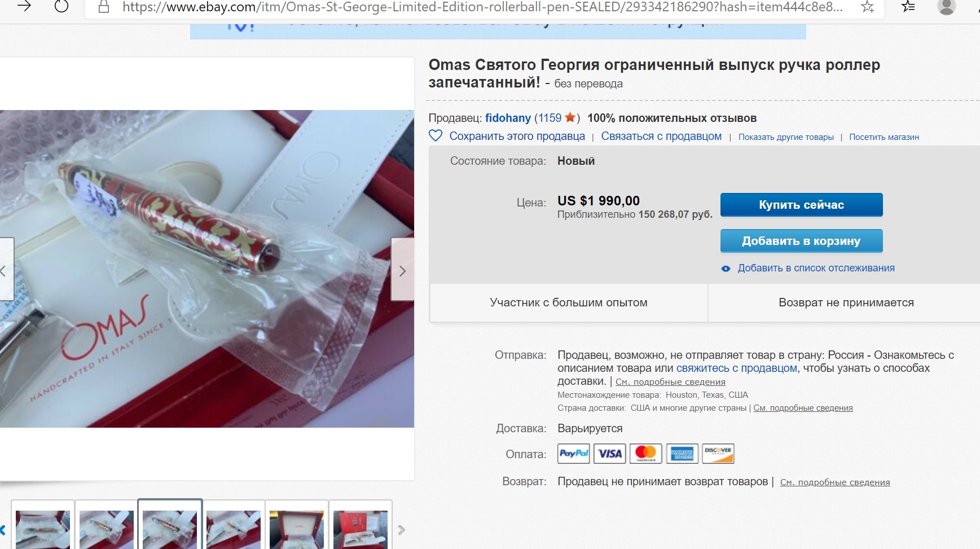Click the address bar lock icon

click(103, 7)
